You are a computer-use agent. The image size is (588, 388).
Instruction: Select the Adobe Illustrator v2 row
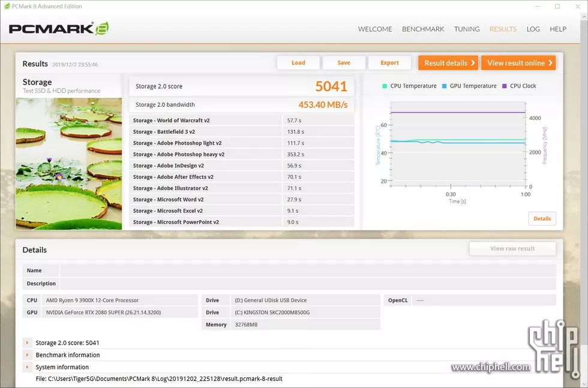(241, 188)
